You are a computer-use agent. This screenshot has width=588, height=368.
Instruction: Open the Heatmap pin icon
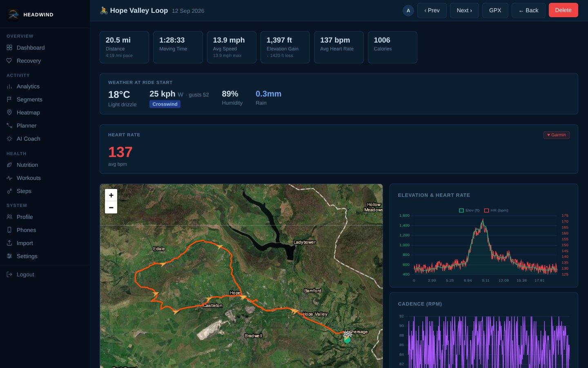(9, 113)
